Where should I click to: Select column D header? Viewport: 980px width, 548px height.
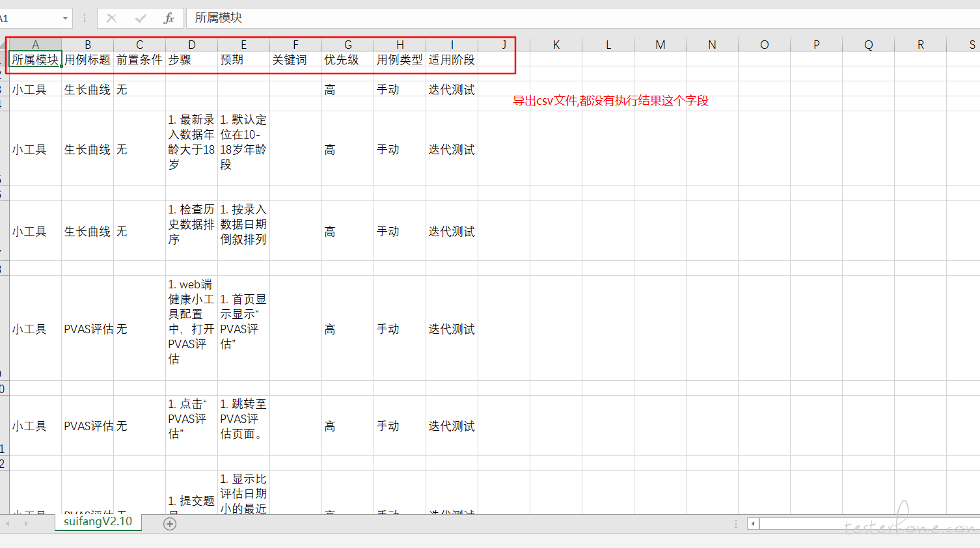[x=192, y=44]
